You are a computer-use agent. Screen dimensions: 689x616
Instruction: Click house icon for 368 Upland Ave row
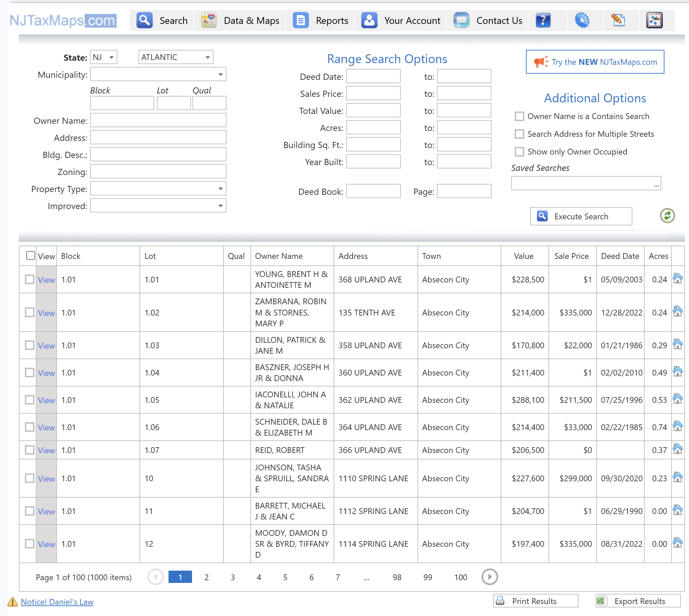pyautogui.click(x=677, y=279)
